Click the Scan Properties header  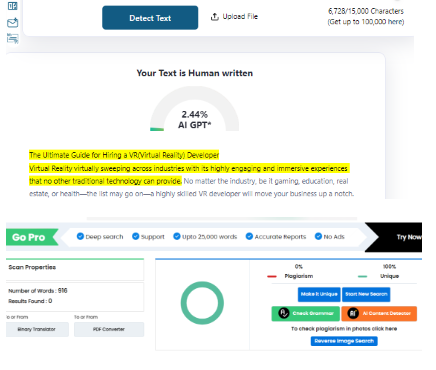tap(32, 267)
